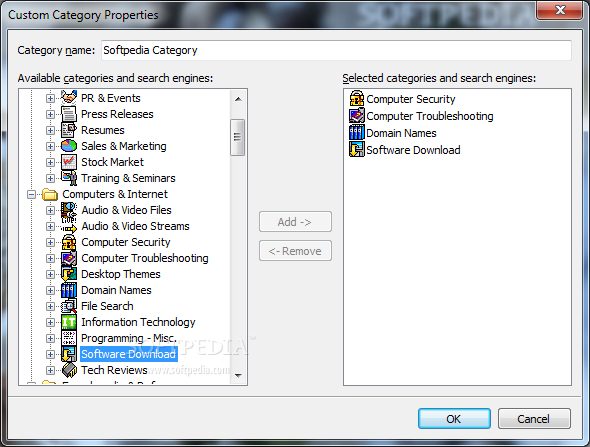Click the <- Remove button
The image size is (590, 447).
click(295, 251)
